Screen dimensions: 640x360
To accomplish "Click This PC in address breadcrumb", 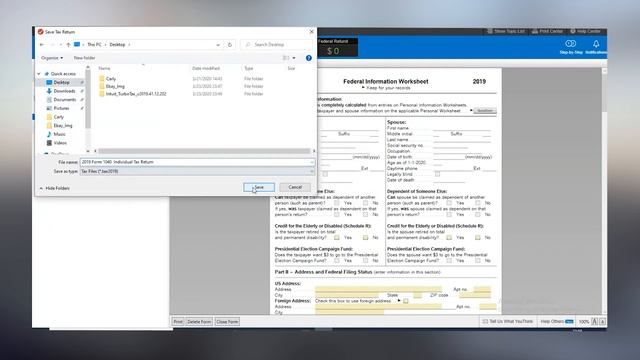I will (x=94, y=44).
